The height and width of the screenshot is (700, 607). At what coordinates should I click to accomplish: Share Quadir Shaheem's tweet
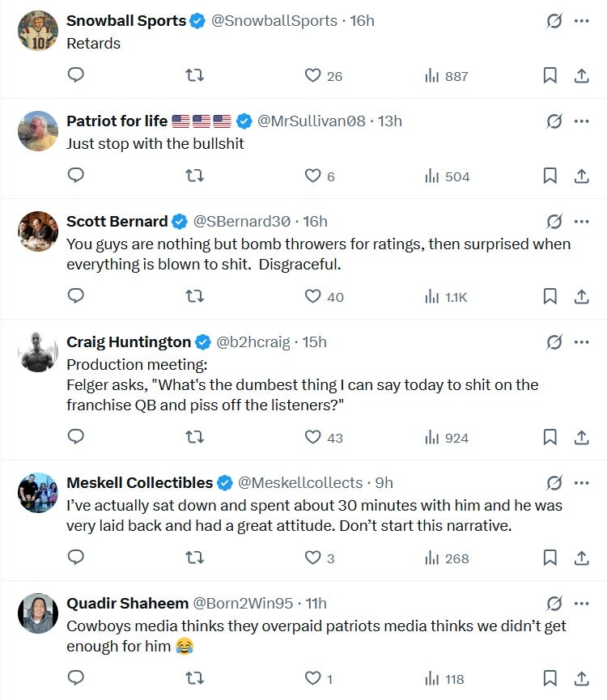tap(581, 678)
